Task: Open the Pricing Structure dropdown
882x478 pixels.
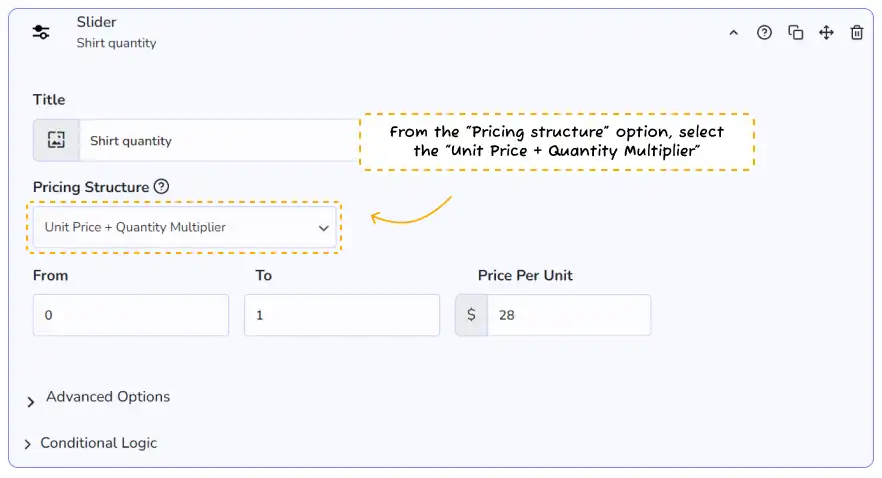Action: 185,228
